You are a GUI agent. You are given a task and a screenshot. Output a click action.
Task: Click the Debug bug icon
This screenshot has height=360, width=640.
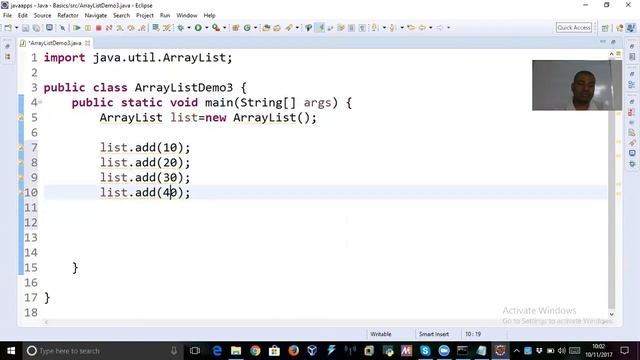pyautogui.click(x=180, y=28)
